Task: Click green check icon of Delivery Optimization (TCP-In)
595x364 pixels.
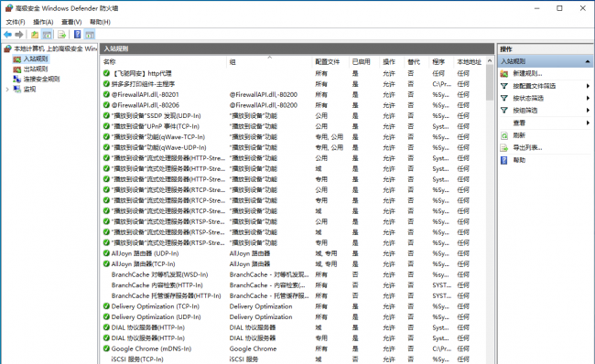Action: coord(106,306)
